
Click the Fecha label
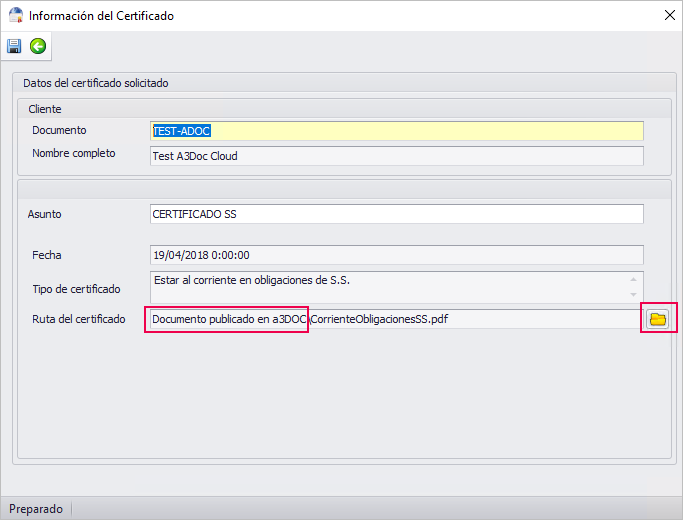point(47,255)
